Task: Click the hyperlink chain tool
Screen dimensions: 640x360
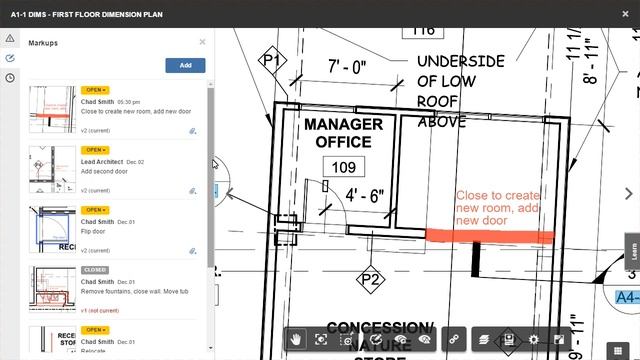Action: point(454,339)
